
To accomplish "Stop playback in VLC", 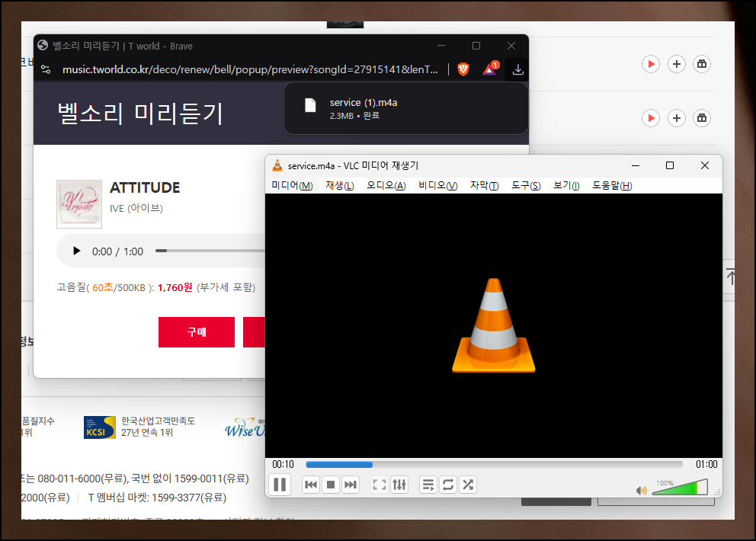I will (331, 485).
